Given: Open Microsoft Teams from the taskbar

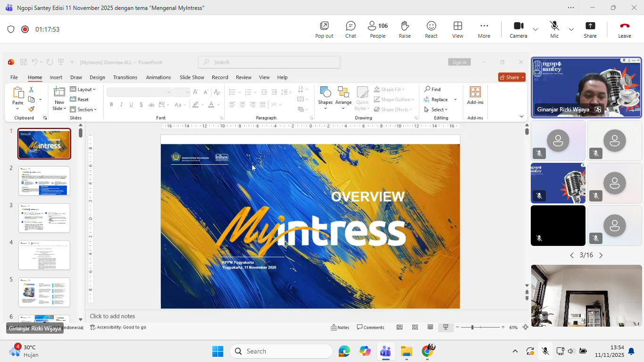Looking at the screenshot, I should coord(385,351).
